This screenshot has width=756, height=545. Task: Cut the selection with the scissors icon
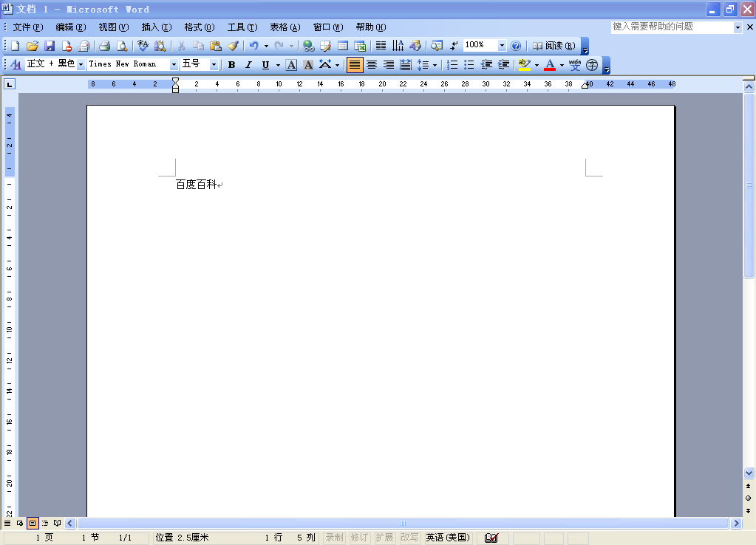pos(181,46)
